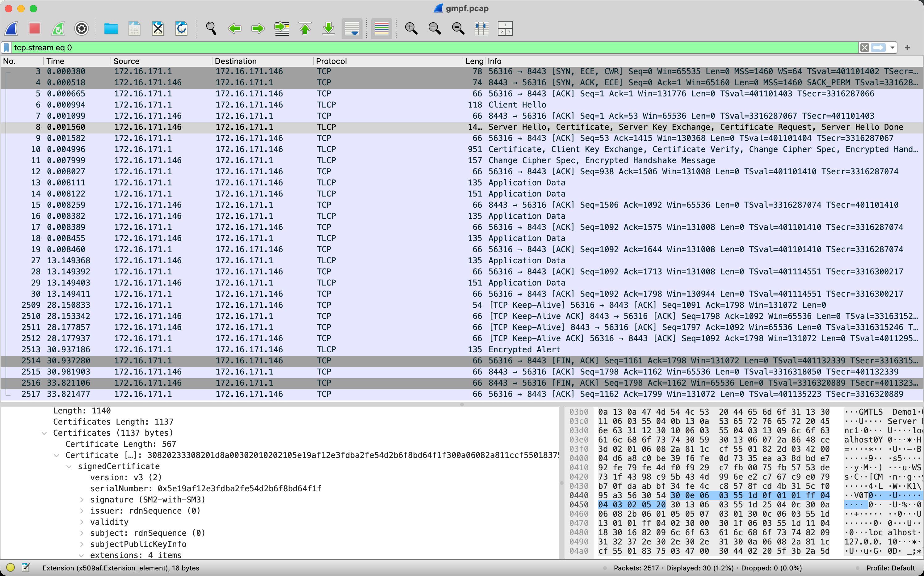Toggle packet list colorization
The width and height of the screenshot is (924, 576).
[381, 28]
